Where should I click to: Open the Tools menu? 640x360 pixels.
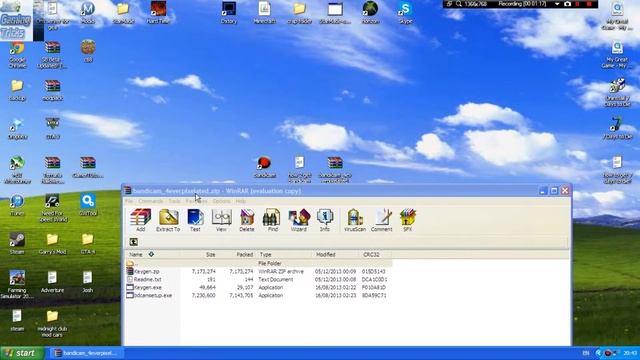(x=174, y=201)
